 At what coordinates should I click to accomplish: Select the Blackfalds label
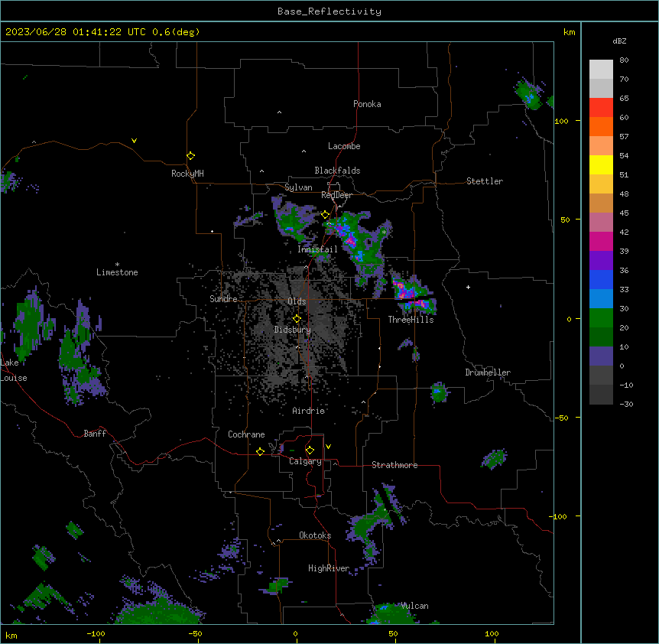[x=337, y=171]
